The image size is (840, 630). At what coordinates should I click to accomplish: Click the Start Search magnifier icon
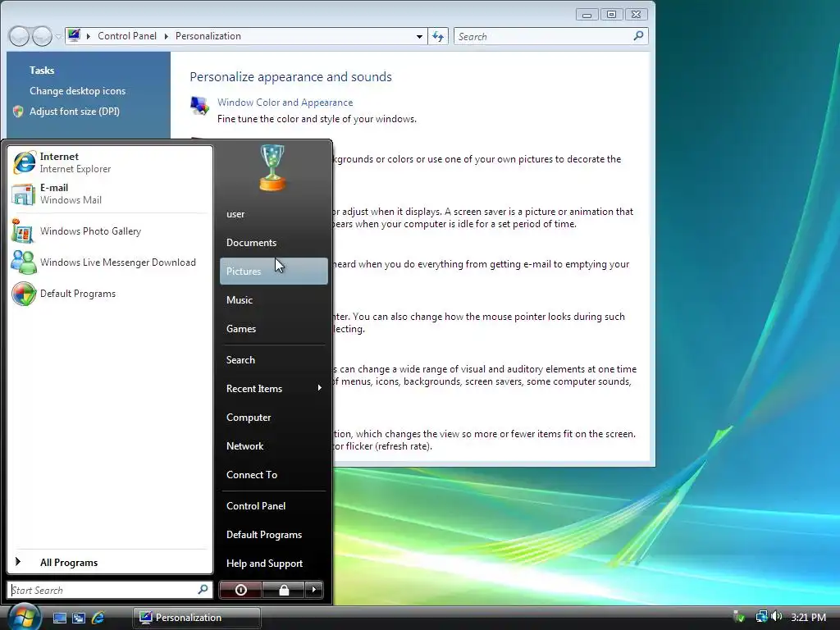point(203,589)
